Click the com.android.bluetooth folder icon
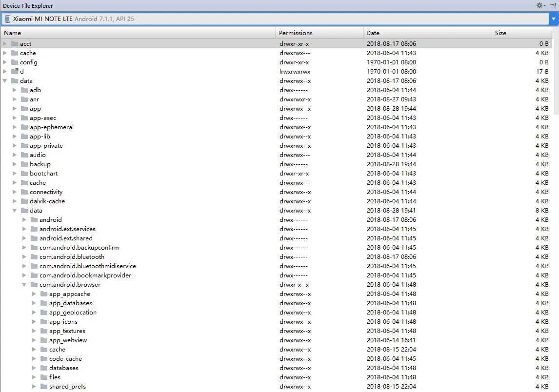This screenshot has width=559, height=392. click(x=34, y=256)
